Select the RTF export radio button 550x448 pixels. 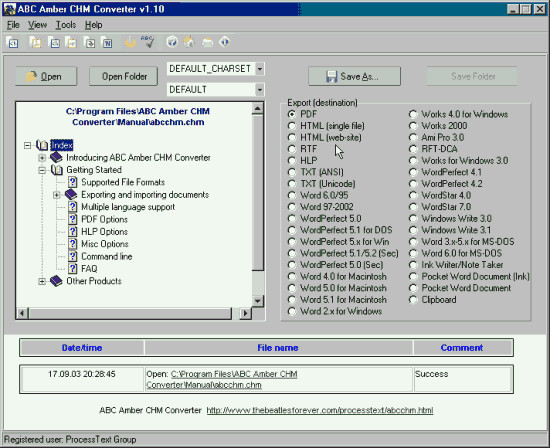(x=291, y=149)
